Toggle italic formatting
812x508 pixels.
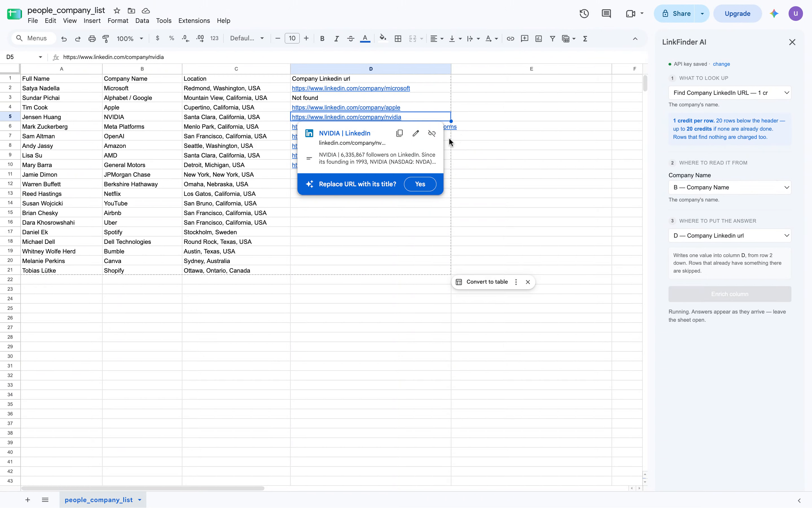click(x=336, y=39)
